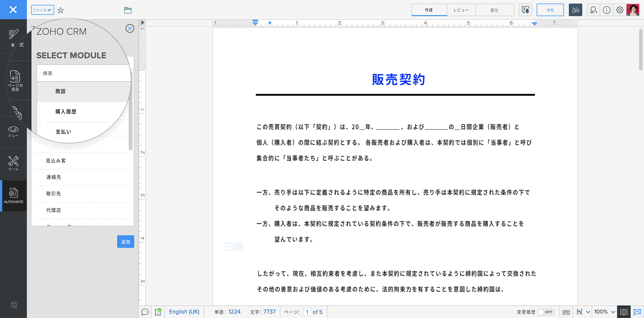Click the insert plus icon beside paragraph
The width and height of the screenshot is (644, 318).
point(229,247)
